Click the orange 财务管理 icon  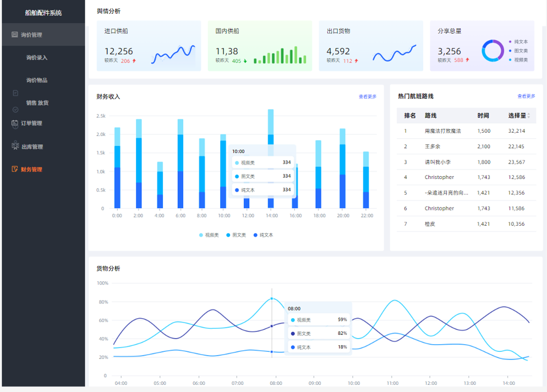pos(15,170)
